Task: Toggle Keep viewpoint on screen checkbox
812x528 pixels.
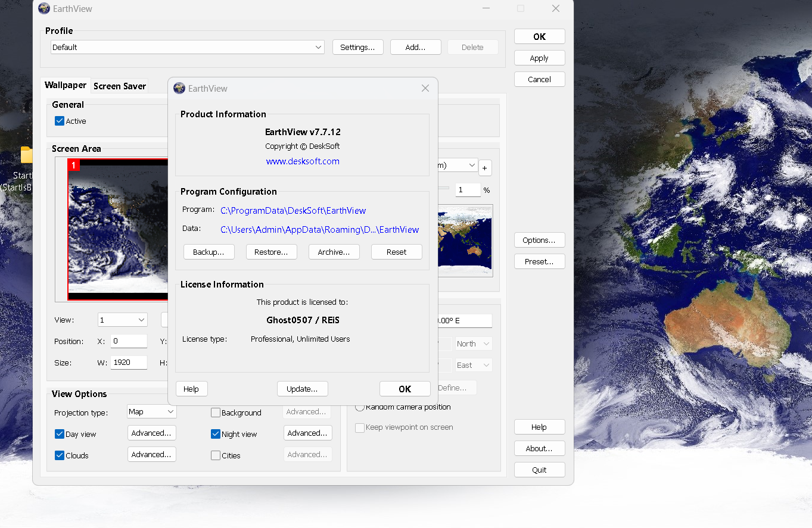Action: click(360, 427)
